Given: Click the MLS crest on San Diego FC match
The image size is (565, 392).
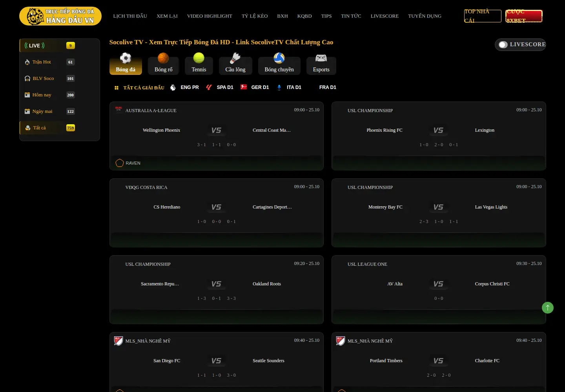Looking at the screenshot, I should 118,341.
